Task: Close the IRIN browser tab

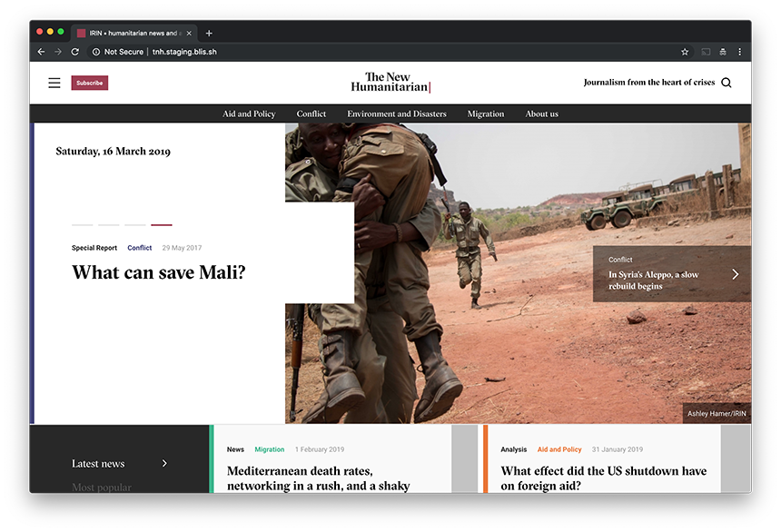Action: [189, 34]
